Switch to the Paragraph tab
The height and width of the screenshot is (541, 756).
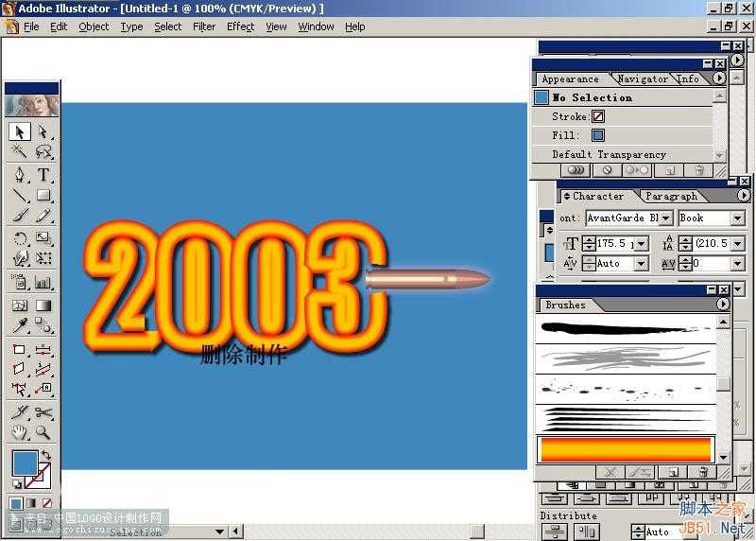(671, 197)
